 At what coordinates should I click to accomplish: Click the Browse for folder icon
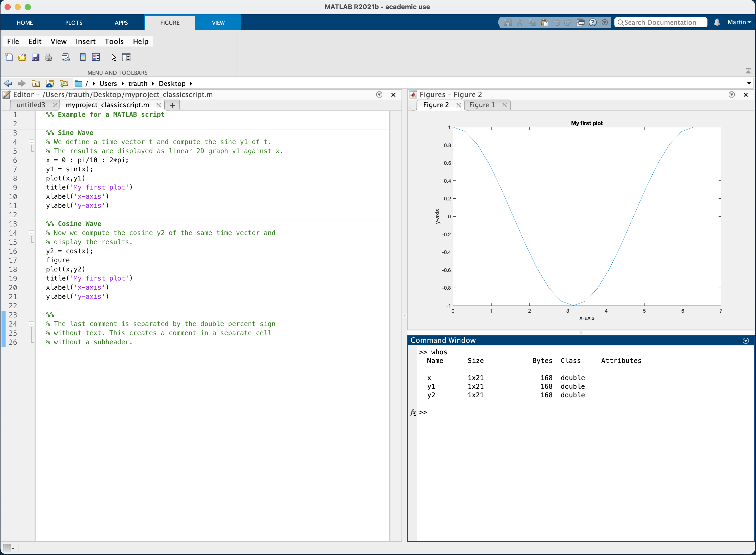pyautogui.click(x=64, y=83)
